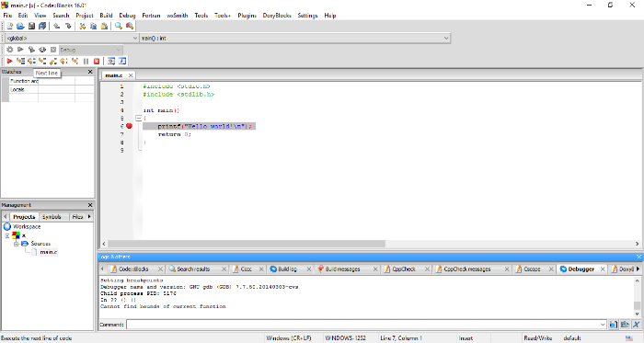Click the Step into instruction debug icon

pyautogui.click(x=75, y=61)
